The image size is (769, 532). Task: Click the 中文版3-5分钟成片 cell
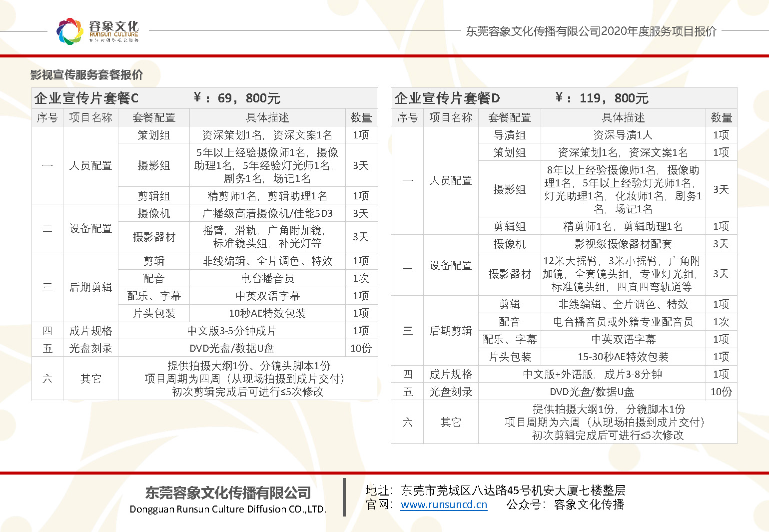(x=232, y=331)
